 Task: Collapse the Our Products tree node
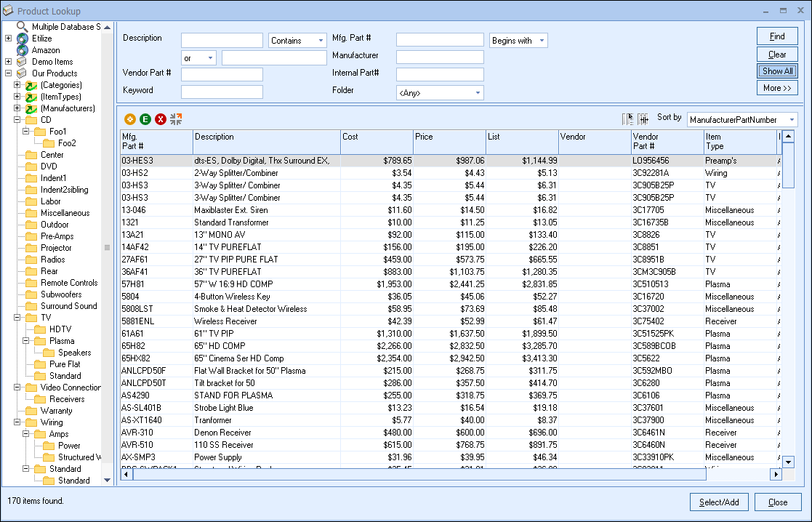8,73
